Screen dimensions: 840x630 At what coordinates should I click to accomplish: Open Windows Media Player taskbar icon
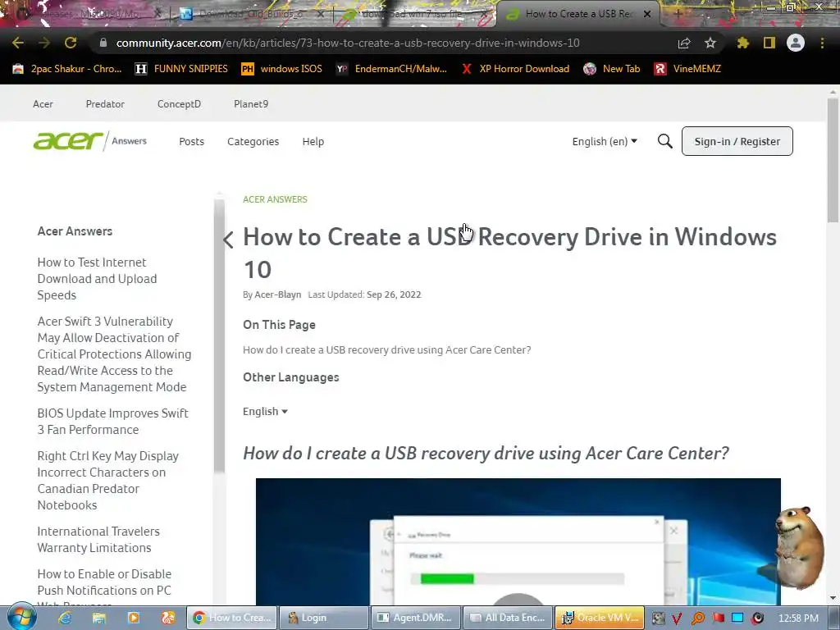tap(134, 618)
